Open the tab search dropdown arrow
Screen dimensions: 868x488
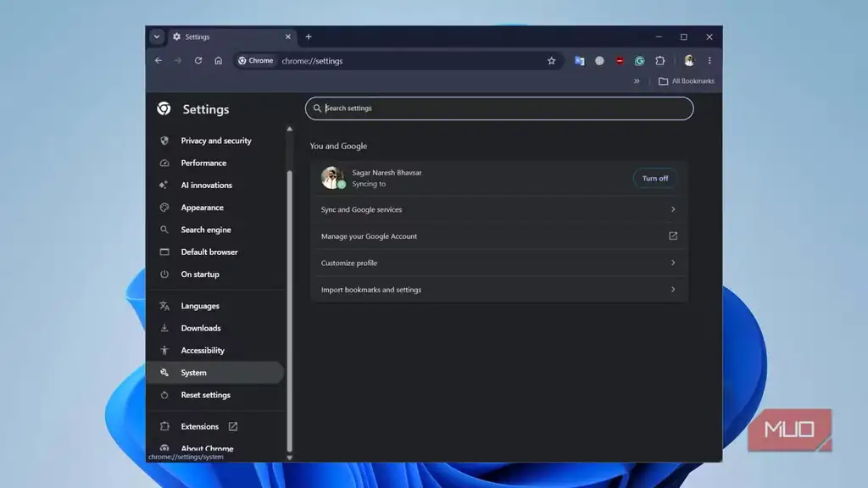[157, 37]
